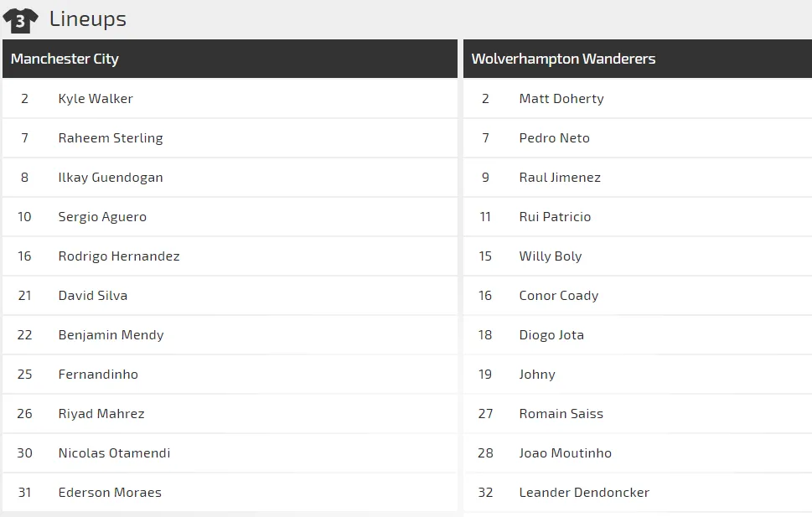Viewport: 812px width, 517px height.
Task: Select Raul Jimenez from the Wolves lineup
Action: click(x=560, y=178)
